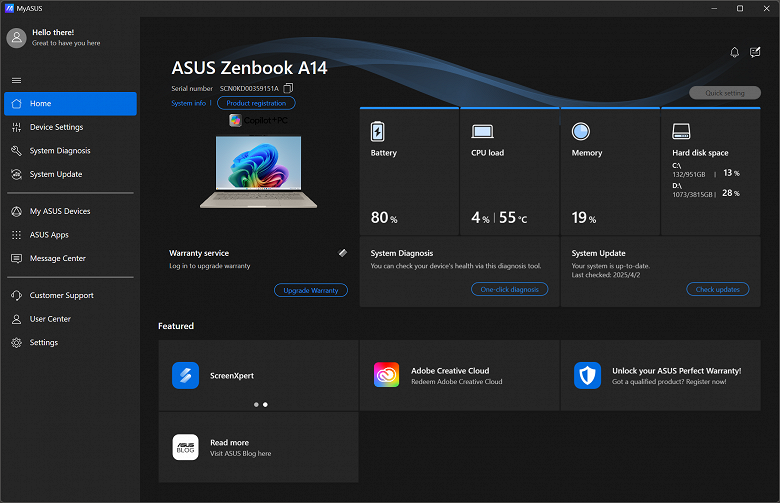The height and width of the screenshot is (503, 780).
Task: Click the Check updates button
Action: (717, 289)
